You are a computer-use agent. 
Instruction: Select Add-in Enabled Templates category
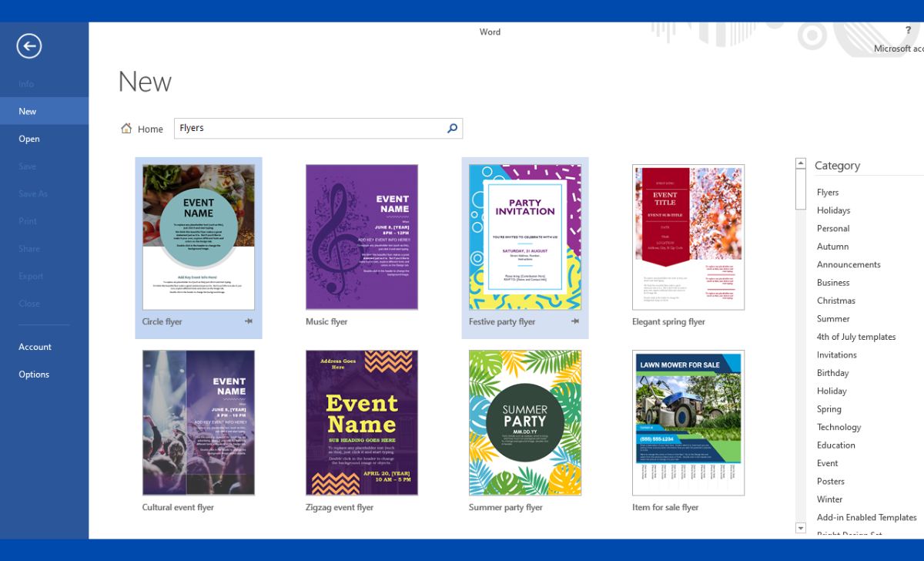coord(867,518)
